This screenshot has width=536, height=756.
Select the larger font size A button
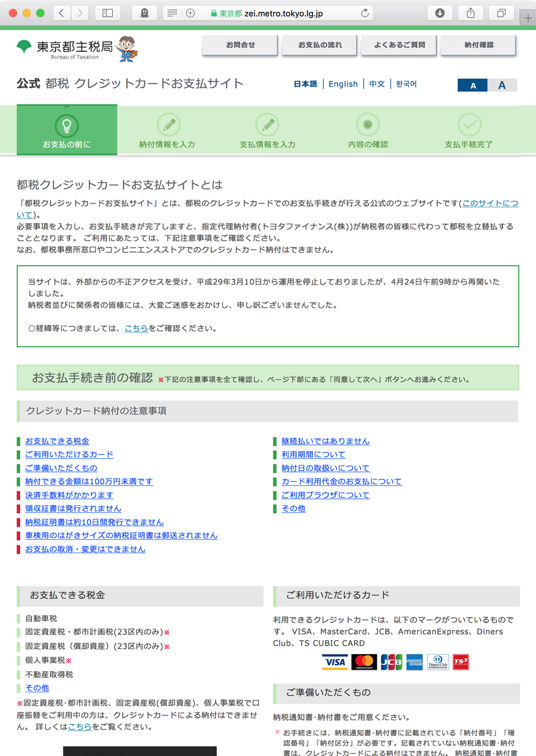(502, 85)
